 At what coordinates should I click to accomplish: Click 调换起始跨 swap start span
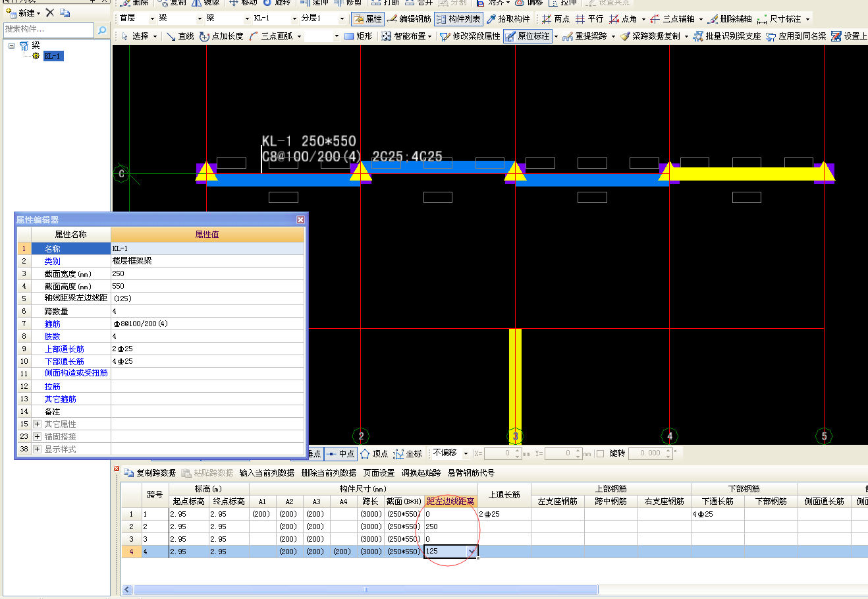point(421,472)
